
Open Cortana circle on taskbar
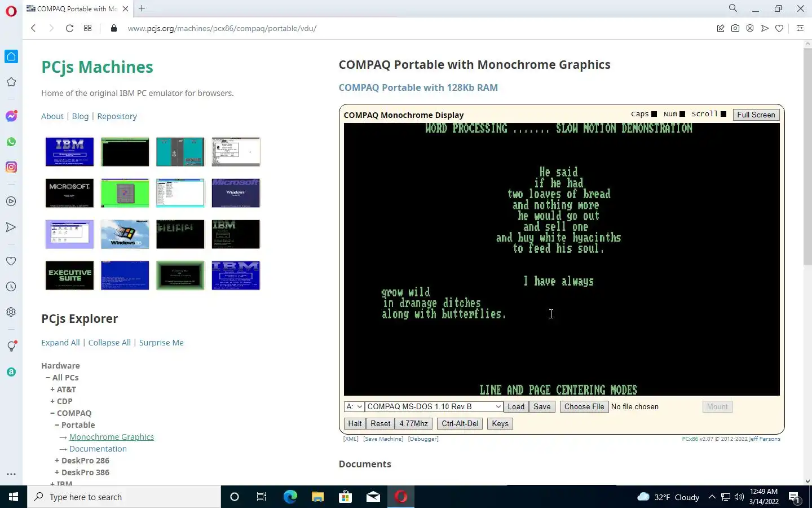click(x=235, y=497)
